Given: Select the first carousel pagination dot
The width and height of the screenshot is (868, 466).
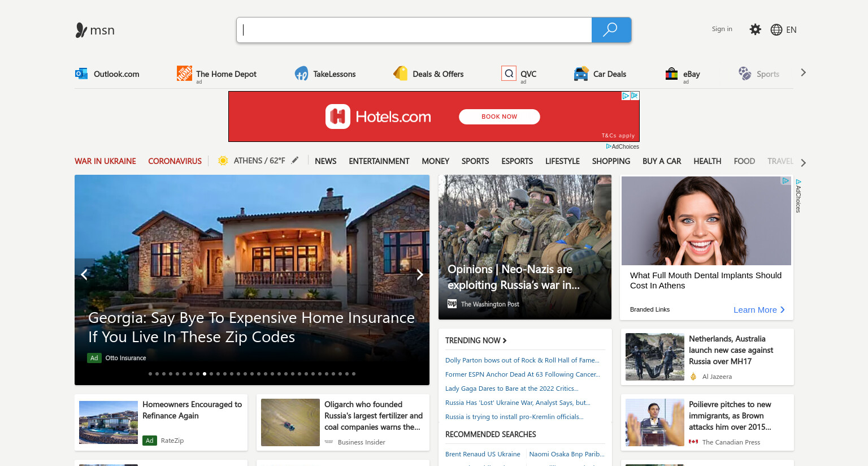Looking at the screenshot, I should pyautogui.click(x=150, y=374).
